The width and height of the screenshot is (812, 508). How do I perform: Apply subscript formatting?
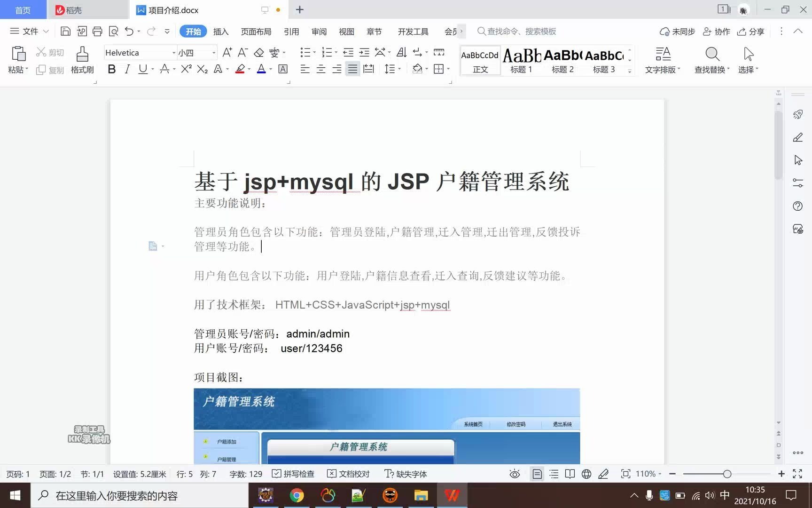pyautogui.click(x=202, y=69)
